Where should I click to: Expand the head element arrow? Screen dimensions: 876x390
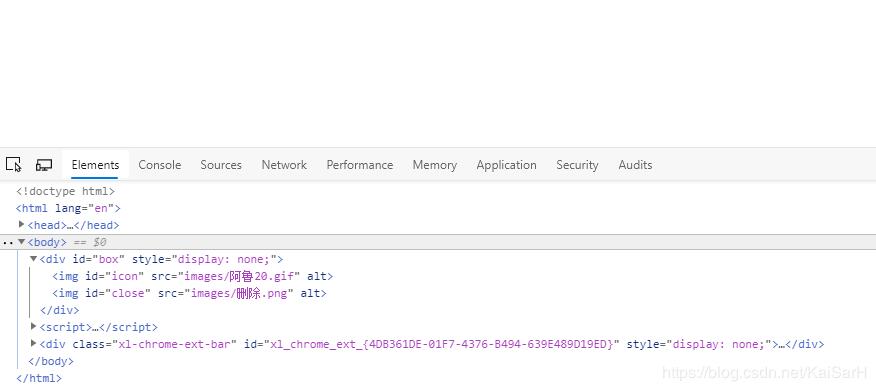click(x=22, y=225)
